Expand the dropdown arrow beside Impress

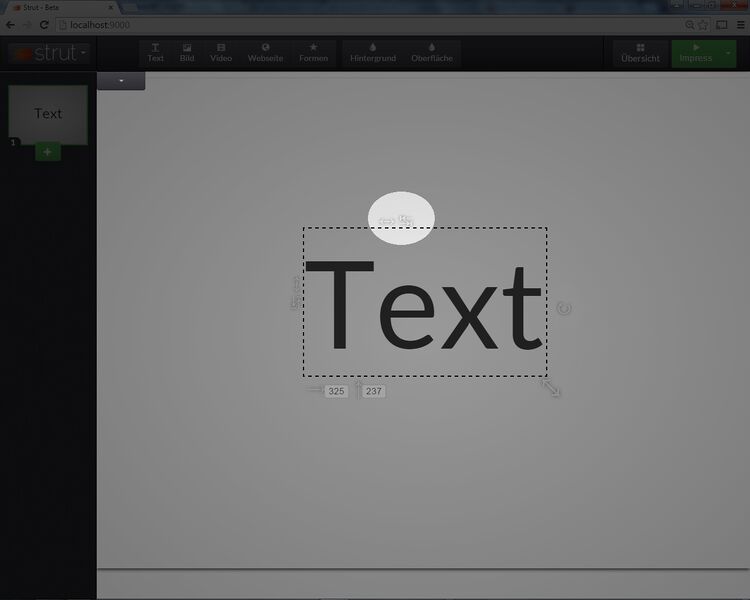pos(729,52)
